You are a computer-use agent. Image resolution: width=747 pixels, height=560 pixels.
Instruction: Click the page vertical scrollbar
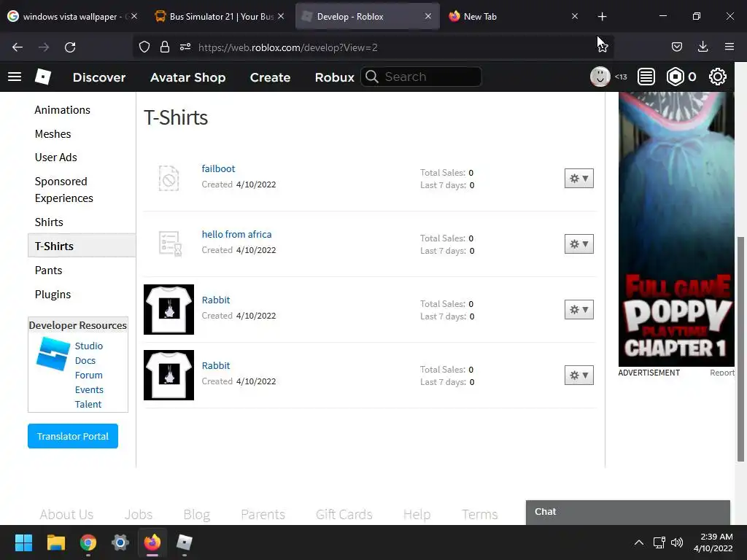[x=740, y=349]
